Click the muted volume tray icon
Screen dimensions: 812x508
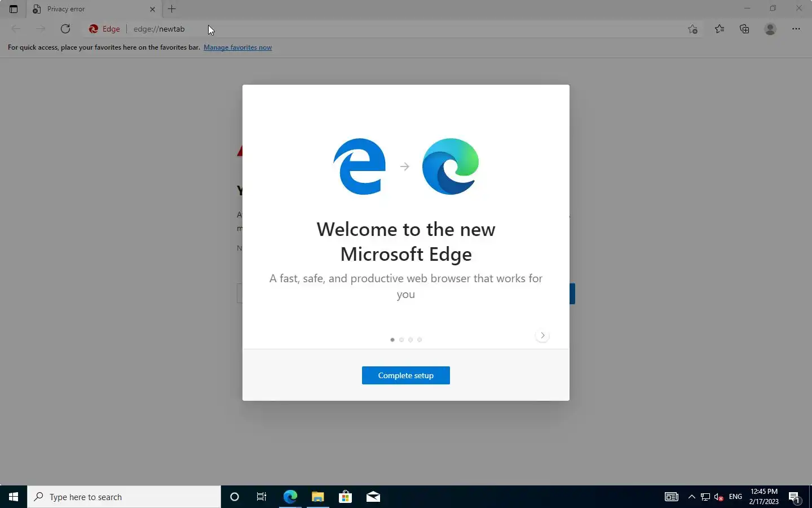tap(719, 497)
